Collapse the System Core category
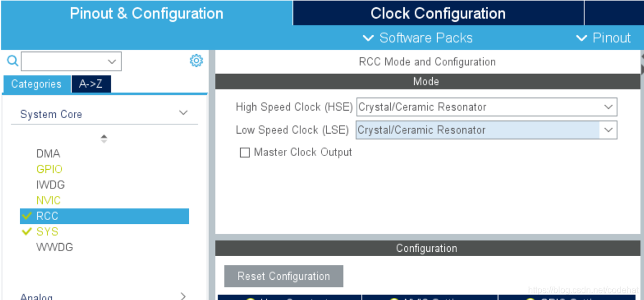Image resolution: width=644 pixels, height=300 pixels. pos(183,113)
